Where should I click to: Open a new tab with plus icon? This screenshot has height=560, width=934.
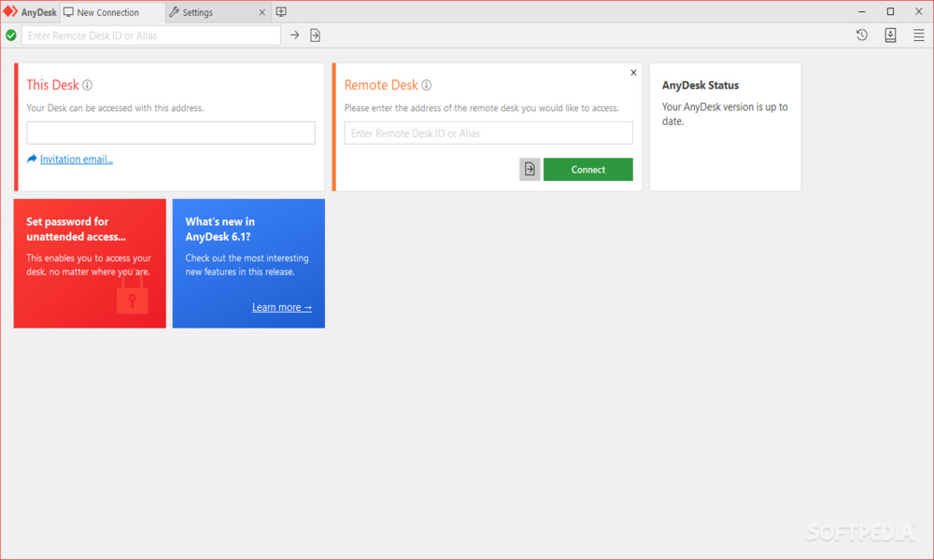281,12
